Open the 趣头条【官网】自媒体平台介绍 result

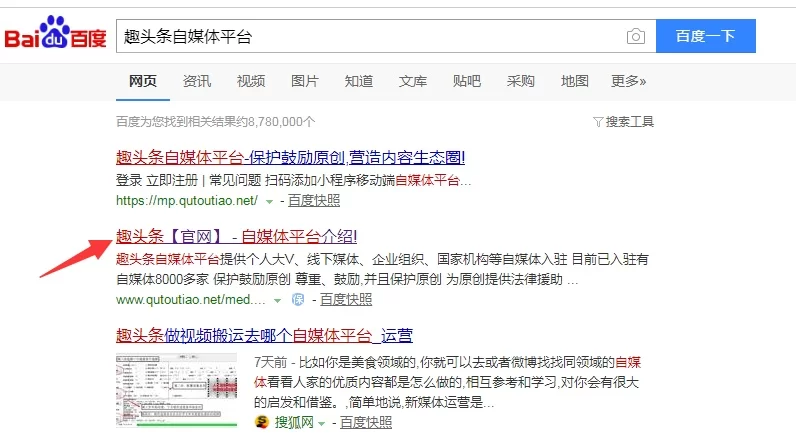point(237,237)
